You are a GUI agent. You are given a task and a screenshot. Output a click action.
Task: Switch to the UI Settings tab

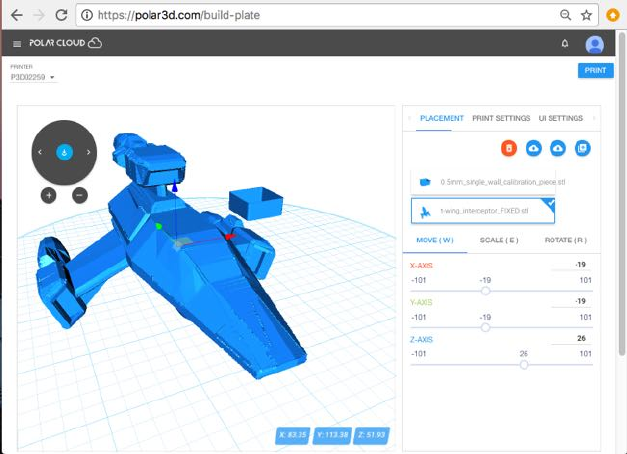click(560, 118)
